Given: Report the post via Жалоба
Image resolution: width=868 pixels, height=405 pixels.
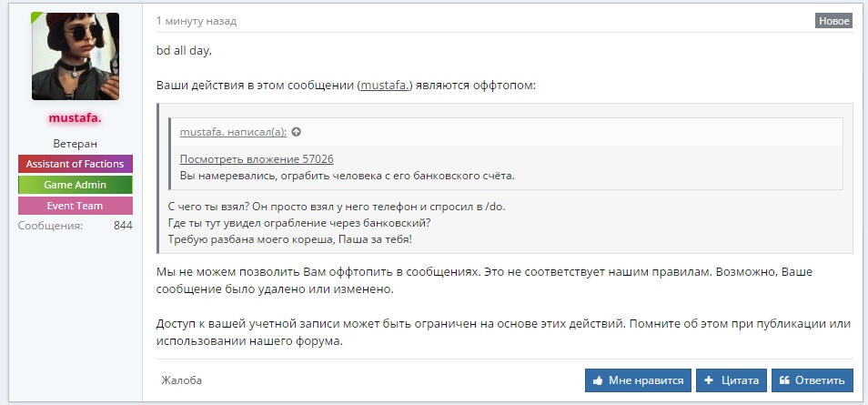Looking at the screenshot, I should pyautogui.click(x=182, y=380).
